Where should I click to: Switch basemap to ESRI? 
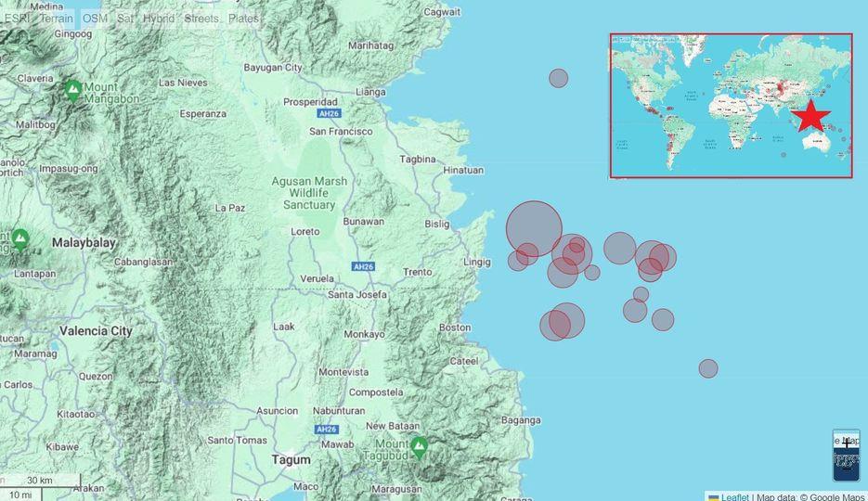(18, 19)
